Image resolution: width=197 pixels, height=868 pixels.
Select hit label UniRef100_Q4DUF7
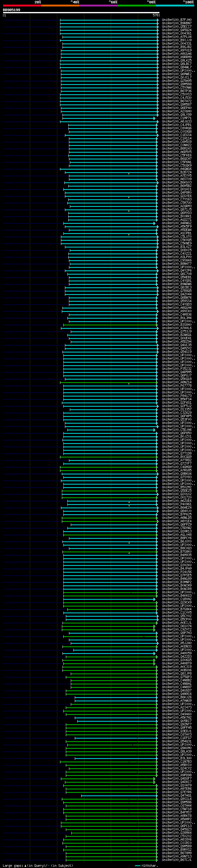tap(177, 778)
